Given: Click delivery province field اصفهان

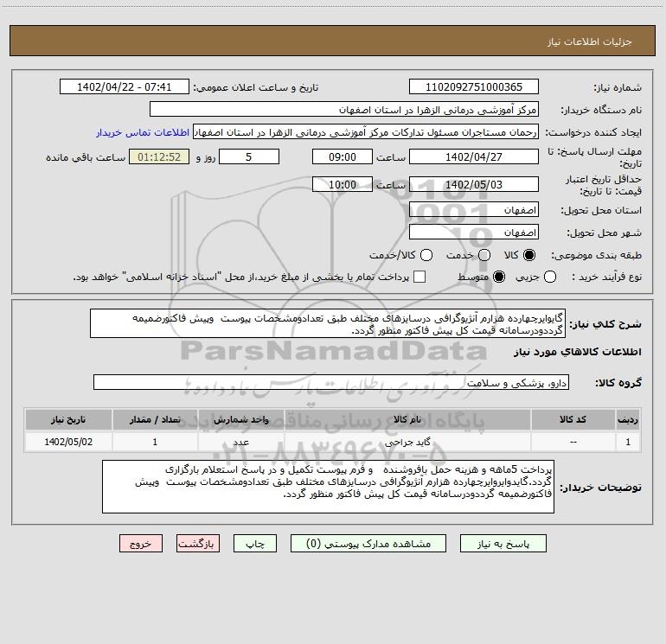Looking at the screenshot, I should tap(474, 210).
